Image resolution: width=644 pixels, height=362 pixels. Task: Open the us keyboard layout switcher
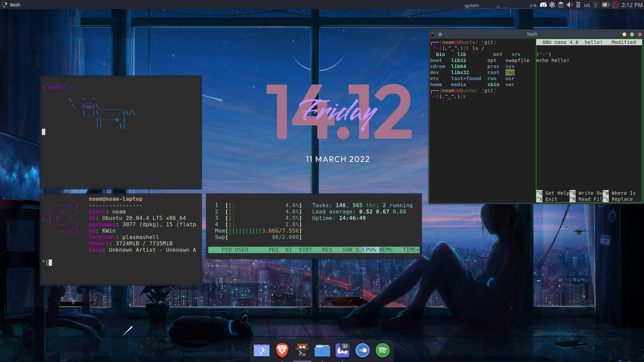tap(587, 5)
